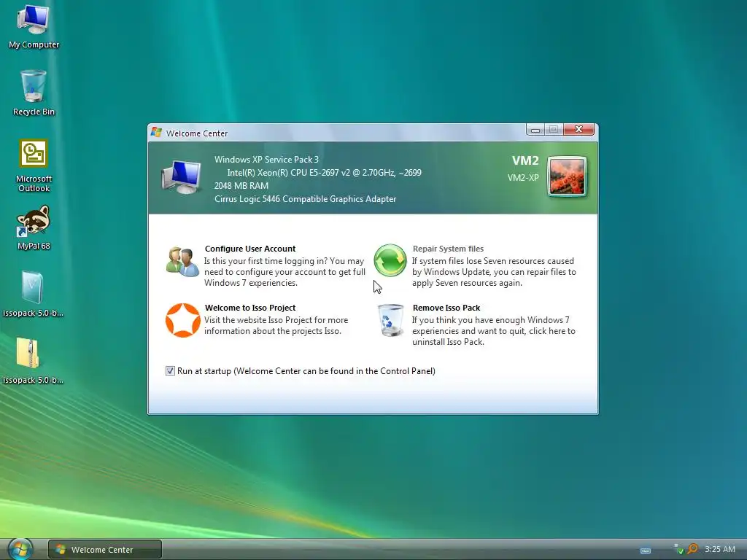Viewport: 747px width, 560px height.
Task: Click the keyboard icon in system tray
Action: coord(646,551)
